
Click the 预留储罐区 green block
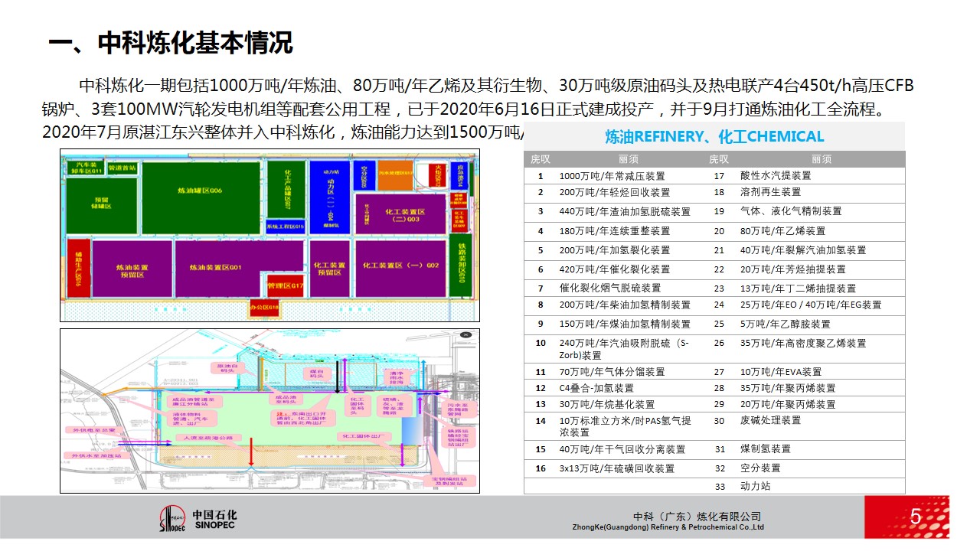(x=102, y=206)
